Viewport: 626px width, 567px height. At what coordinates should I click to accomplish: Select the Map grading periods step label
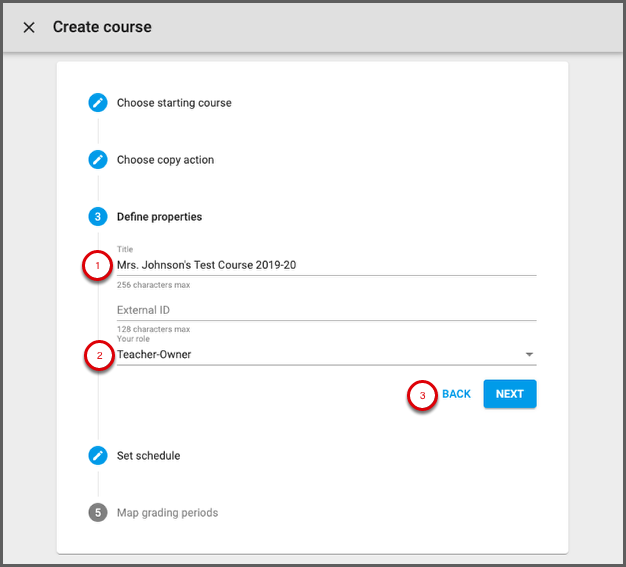[167, 513]
